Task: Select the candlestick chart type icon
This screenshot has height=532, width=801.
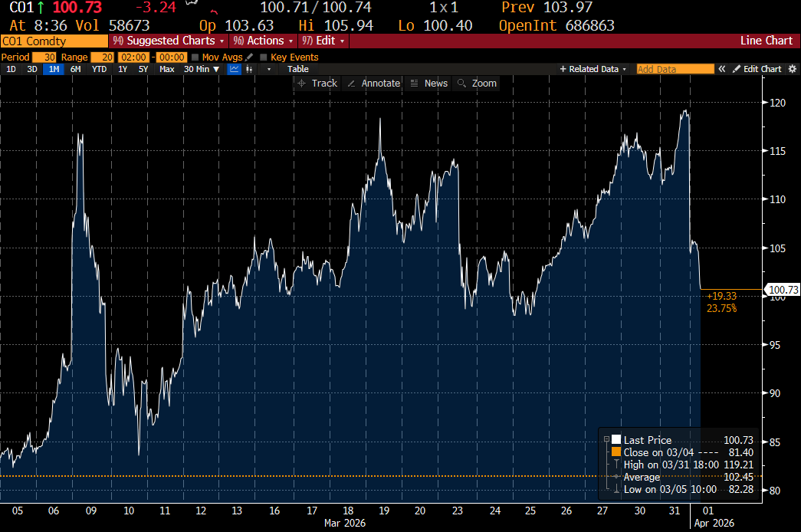Action: pos(249,69)
